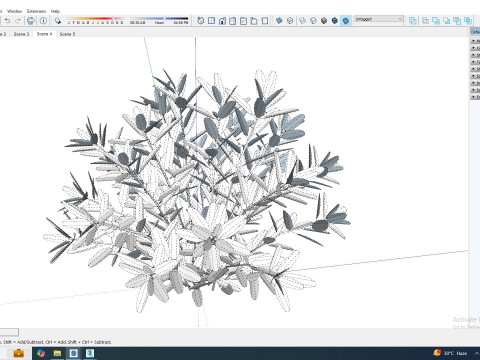This screenshot has width=480, height=360.
Task: Click the Trim solid tool
Action: (x=457, y=21)
